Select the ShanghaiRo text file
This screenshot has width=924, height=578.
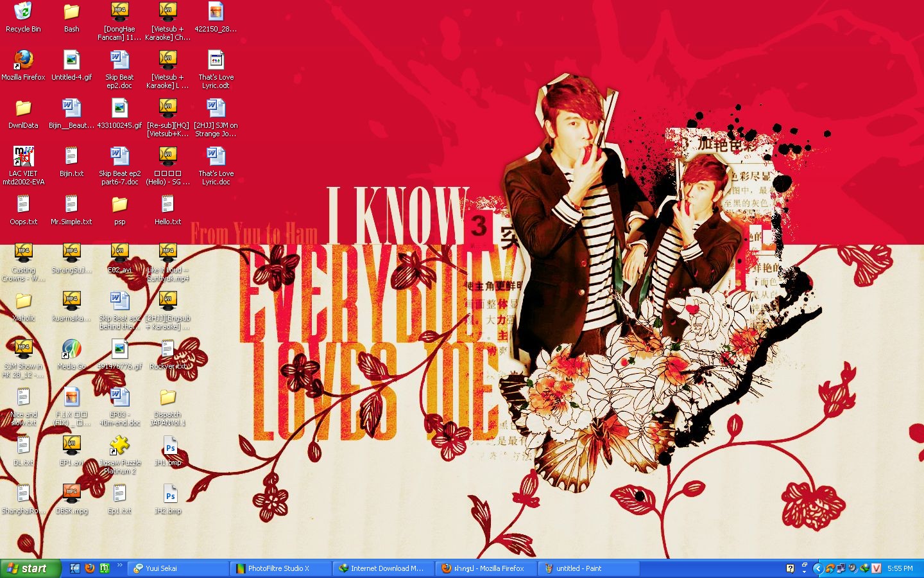23,498
